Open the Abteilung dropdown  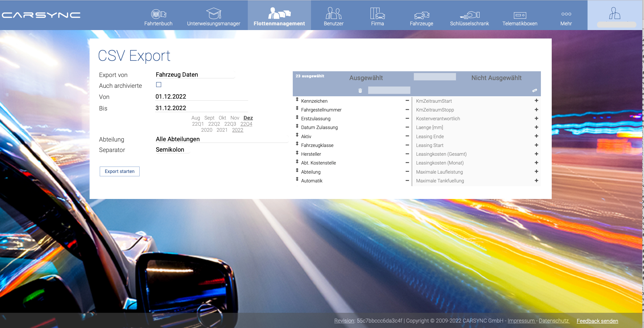pos(221,139)
